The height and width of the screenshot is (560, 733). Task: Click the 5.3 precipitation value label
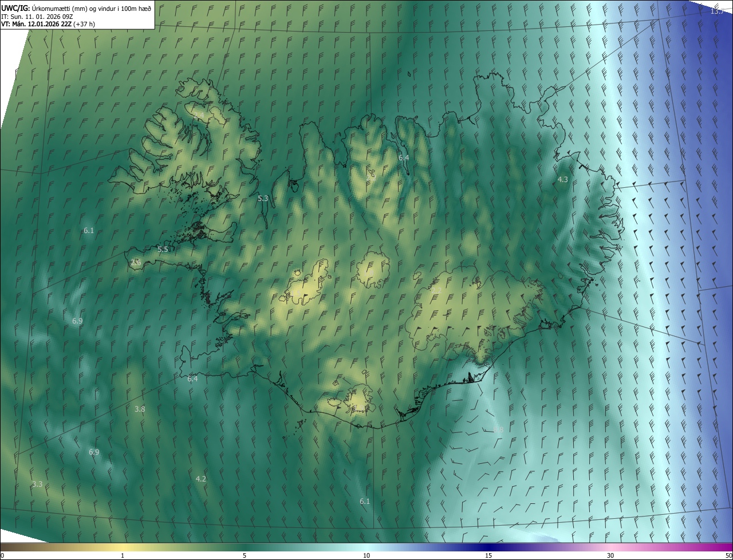(x=263, y=198)
